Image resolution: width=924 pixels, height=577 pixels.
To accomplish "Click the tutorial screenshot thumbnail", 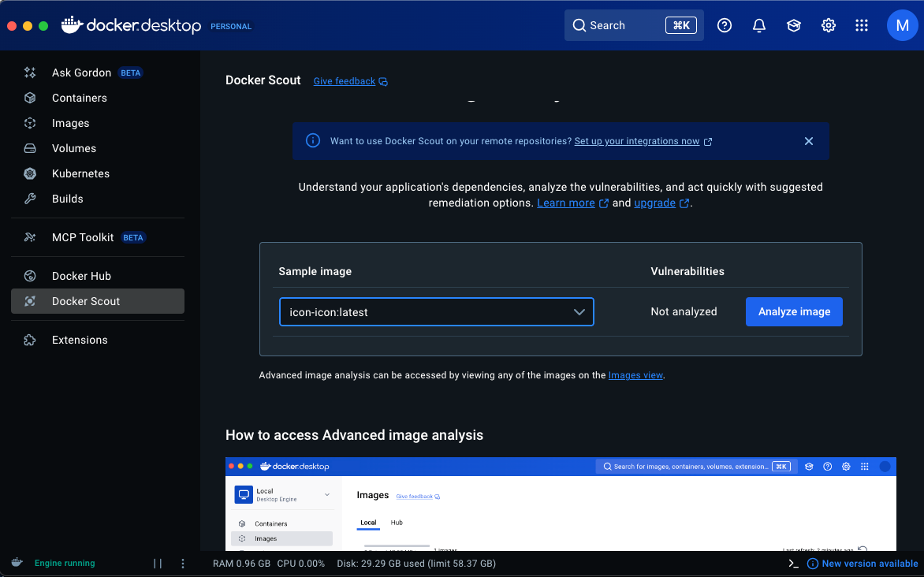I will 561,504.
